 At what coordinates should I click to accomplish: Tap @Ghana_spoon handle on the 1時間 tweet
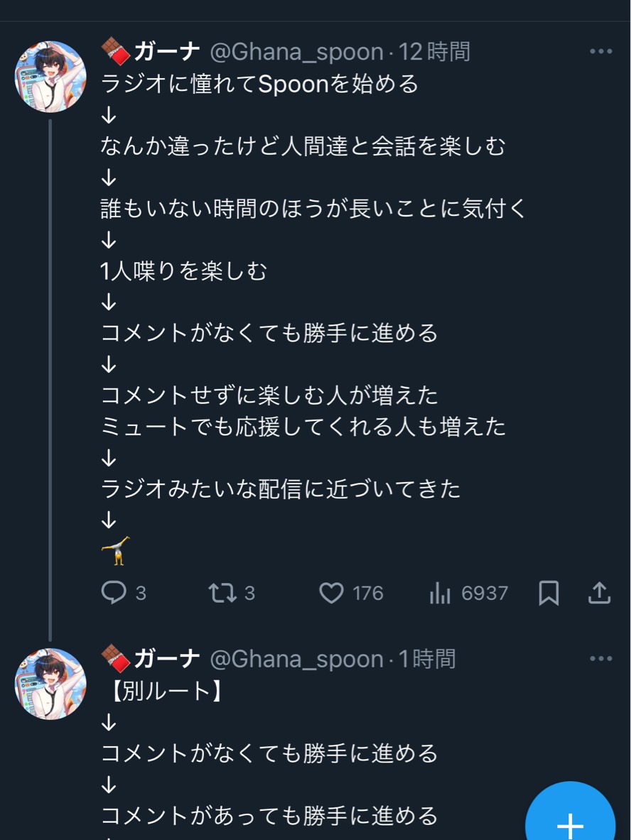pos(296,659)
